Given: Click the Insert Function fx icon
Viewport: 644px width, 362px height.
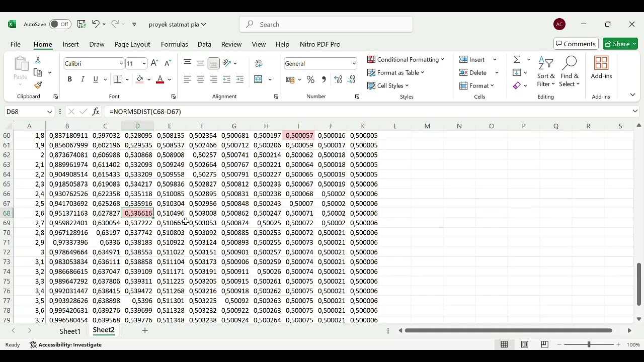Looking at the screenshot, I should [96, 112].
